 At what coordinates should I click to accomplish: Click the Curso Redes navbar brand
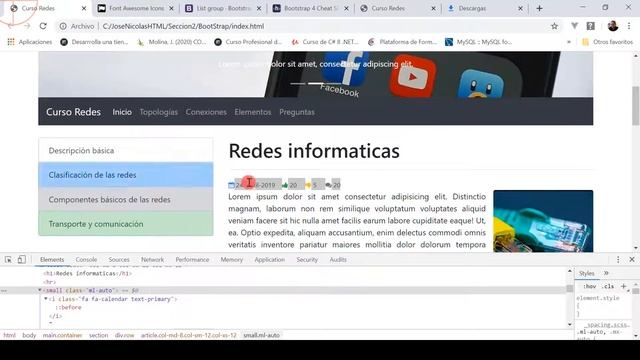click(x=73, y=112)
